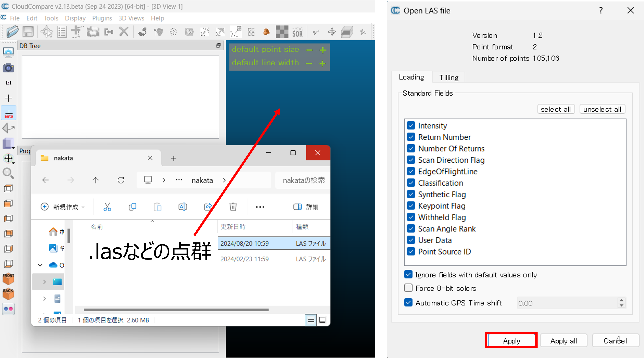Click the Save disk icon in CloudCompare toolbar
This screenshot has height=358, width=644.
coord(28,32)
